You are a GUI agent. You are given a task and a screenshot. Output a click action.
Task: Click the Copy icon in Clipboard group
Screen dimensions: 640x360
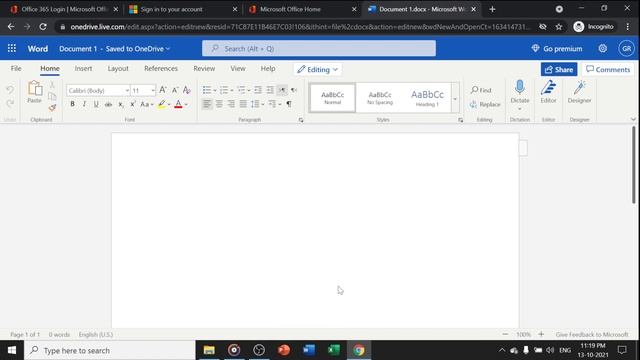52,96
